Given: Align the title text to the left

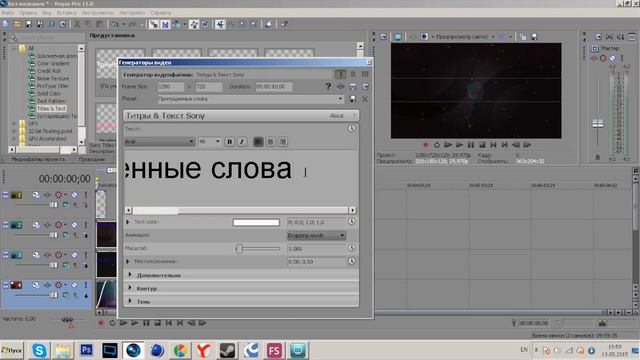Looking at the screenshot, I should [258, 142].
